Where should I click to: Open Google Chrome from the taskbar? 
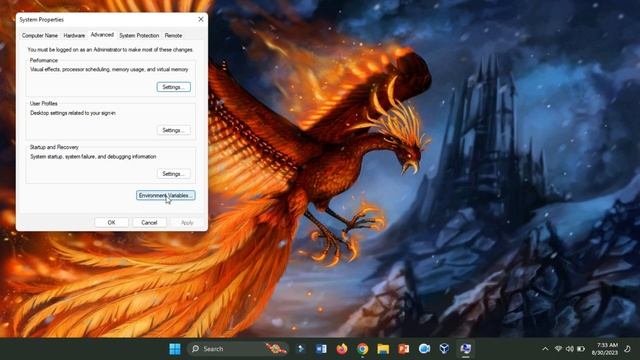tap(362, 349)
